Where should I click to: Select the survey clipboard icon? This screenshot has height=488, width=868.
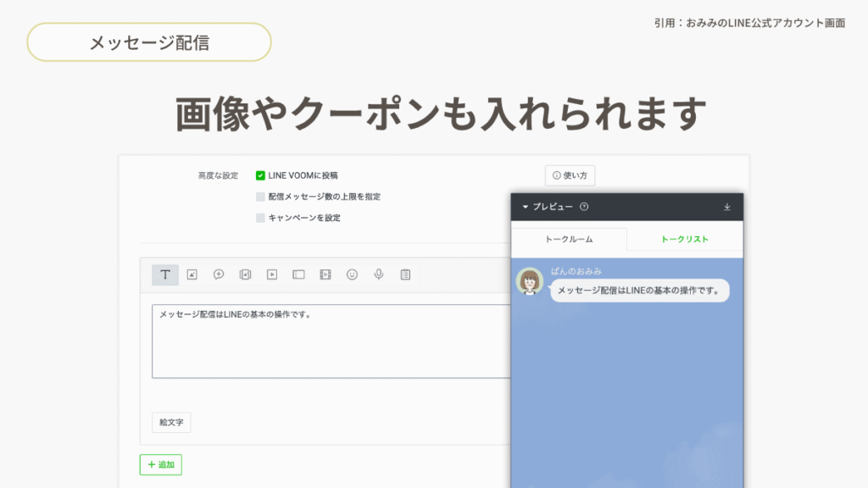click(x=405, y=274)
